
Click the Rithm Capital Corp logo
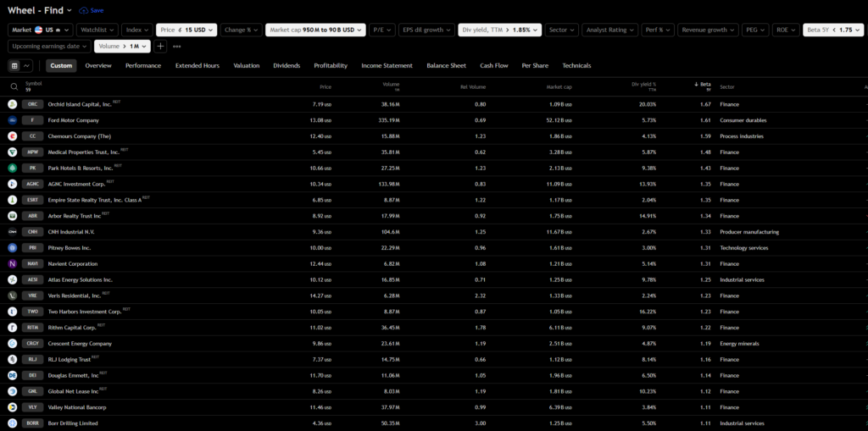coord(12,328)
